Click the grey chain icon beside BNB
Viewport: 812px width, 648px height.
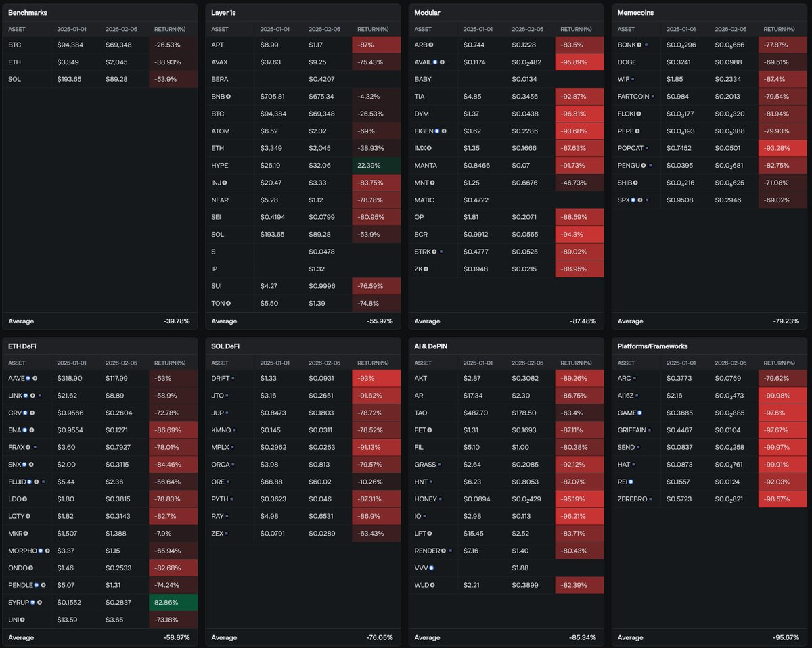click(229, 96)
